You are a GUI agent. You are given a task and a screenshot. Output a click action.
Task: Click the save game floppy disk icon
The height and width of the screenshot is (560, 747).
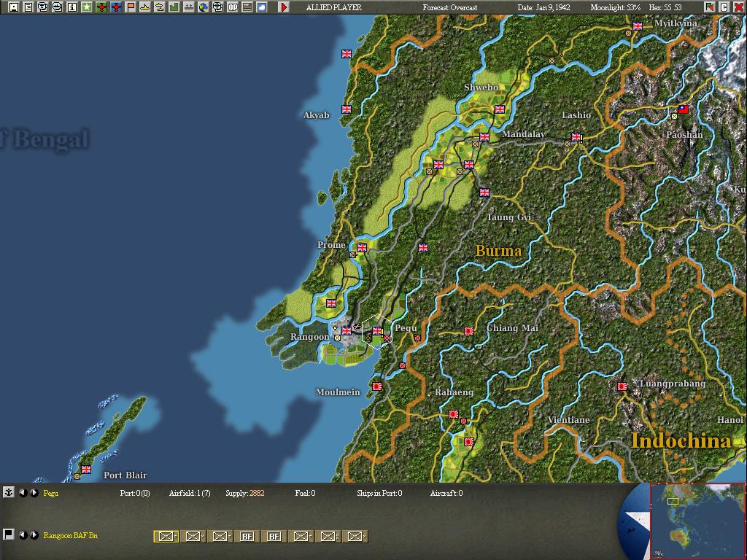(14, 7)
